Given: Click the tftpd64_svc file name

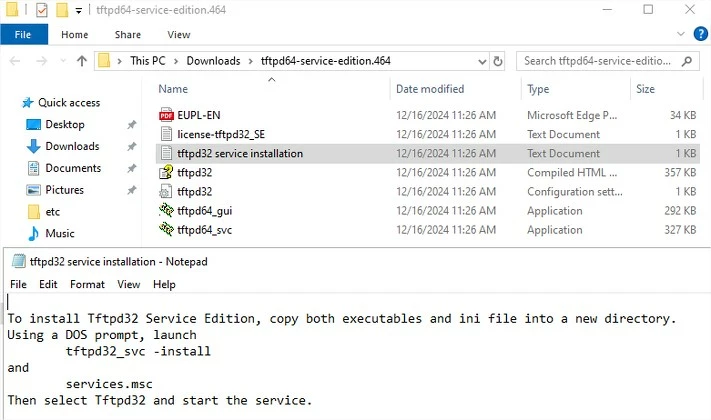Looking at the screenshot, I should [205, 230].
